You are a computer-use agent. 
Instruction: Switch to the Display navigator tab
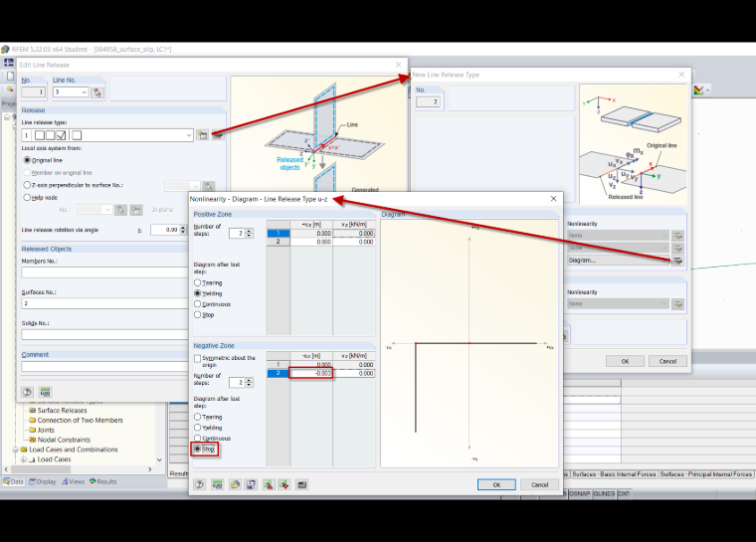[43, 481]
